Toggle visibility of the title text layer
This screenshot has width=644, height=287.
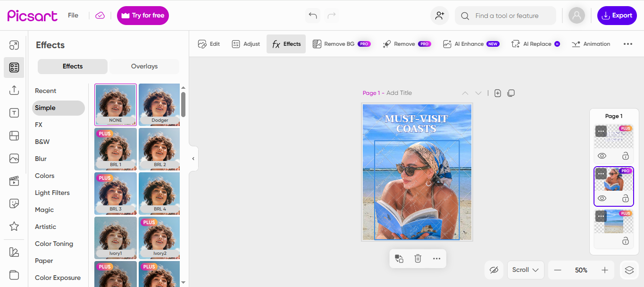pyautogui.click(x=602, y=156)
